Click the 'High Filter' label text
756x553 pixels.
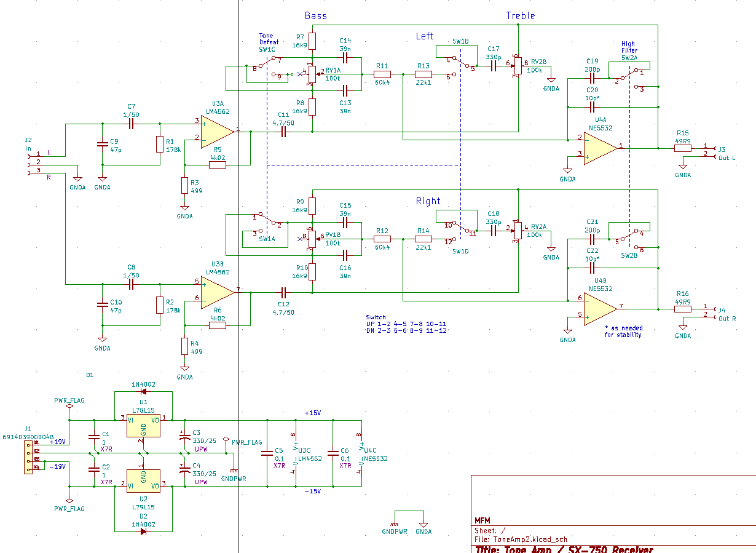[x=629, y=47]
